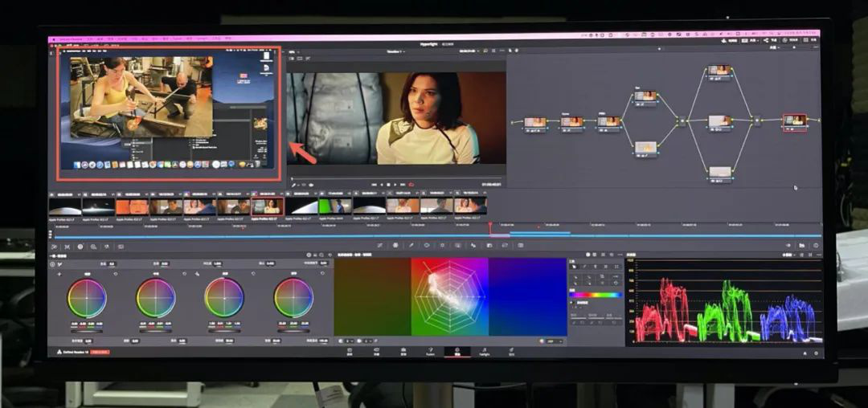Open the Magic Mask palette
Screen dimensions: 868x408
point(458,245)
